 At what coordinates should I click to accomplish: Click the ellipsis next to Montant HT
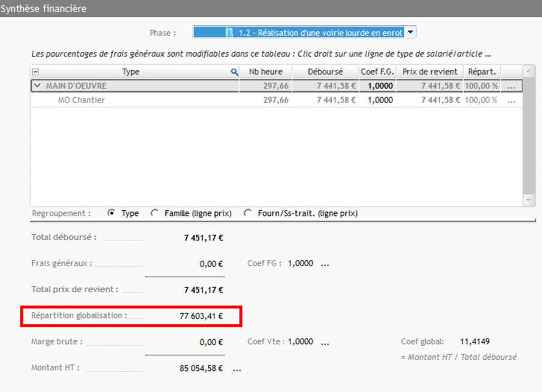point(237,369)
